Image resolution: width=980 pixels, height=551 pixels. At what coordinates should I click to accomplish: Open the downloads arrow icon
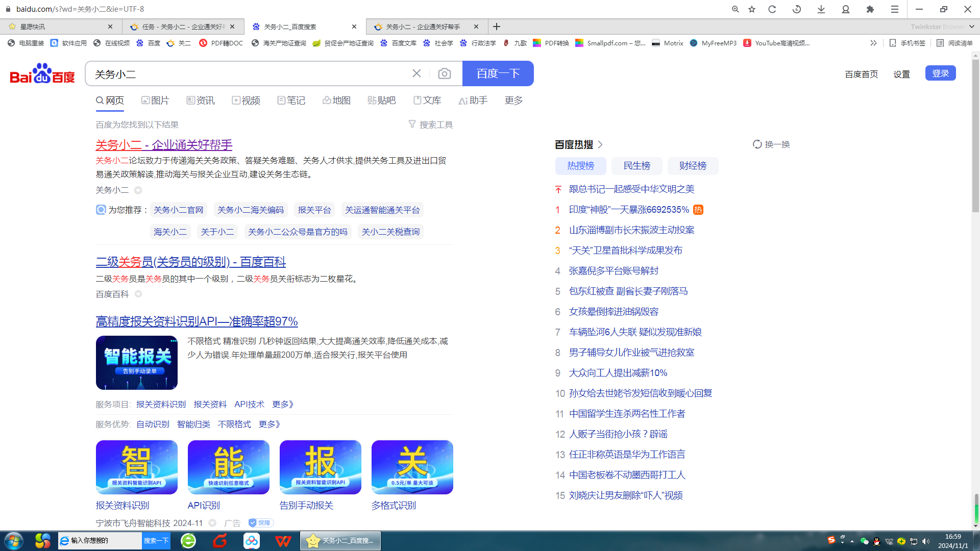pyautogui.click(x=821, y=9)
